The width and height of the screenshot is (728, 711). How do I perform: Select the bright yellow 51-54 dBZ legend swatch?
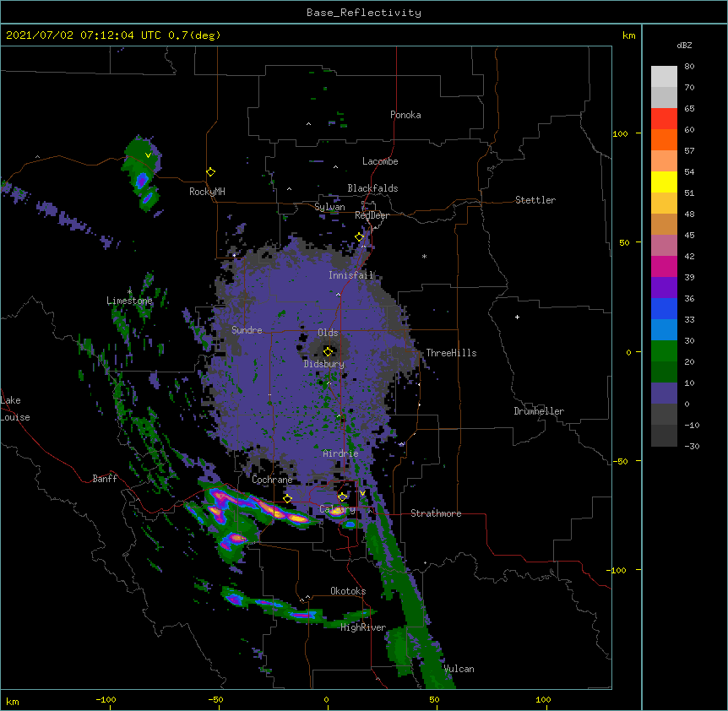tap(664, 182)
